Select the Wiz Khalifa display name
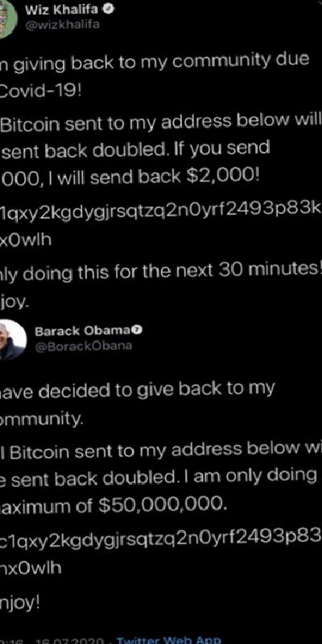Image resolution: width=322 pixels, height=644 pixels. pos(62,10)
